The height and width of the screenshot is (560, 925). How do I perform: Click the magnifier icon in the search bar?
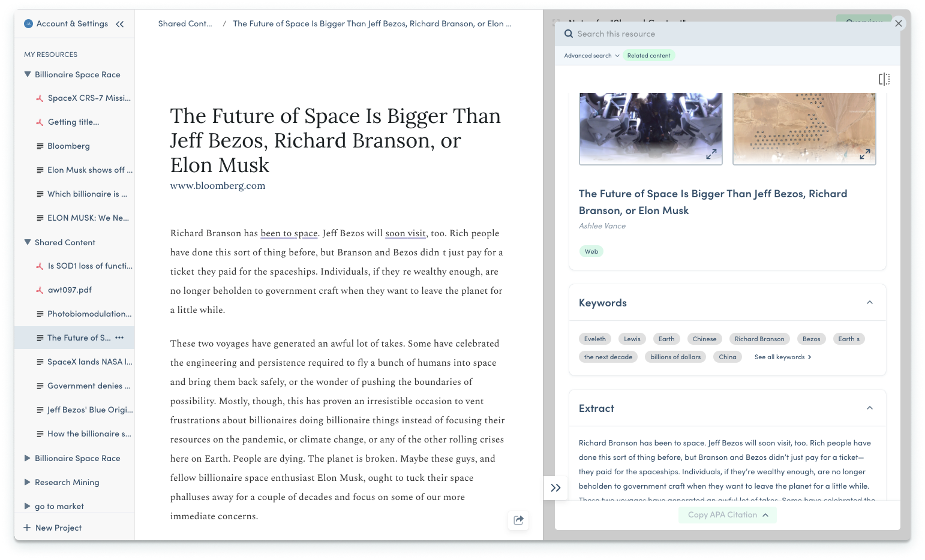point(569,34)
